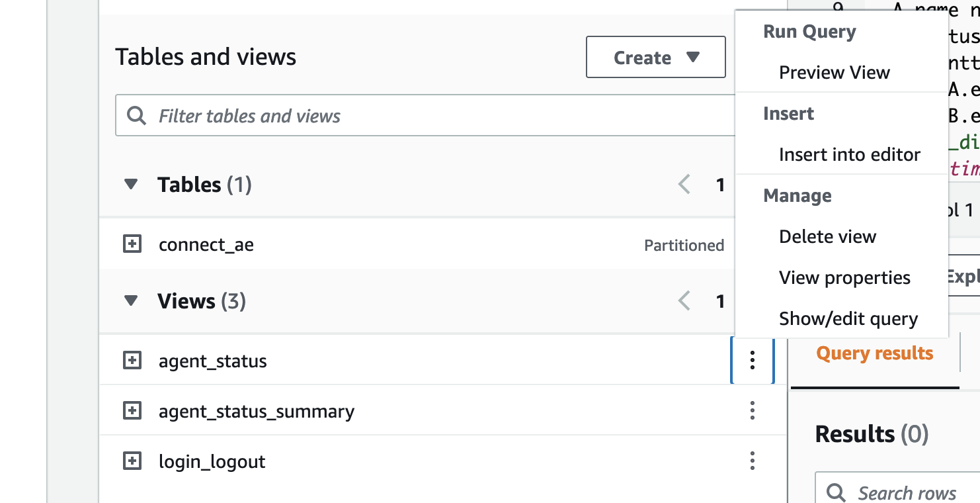This screenshot has height=503, width=980.
Task: Expand connect_ae table columns
Action: click(133, 245)
